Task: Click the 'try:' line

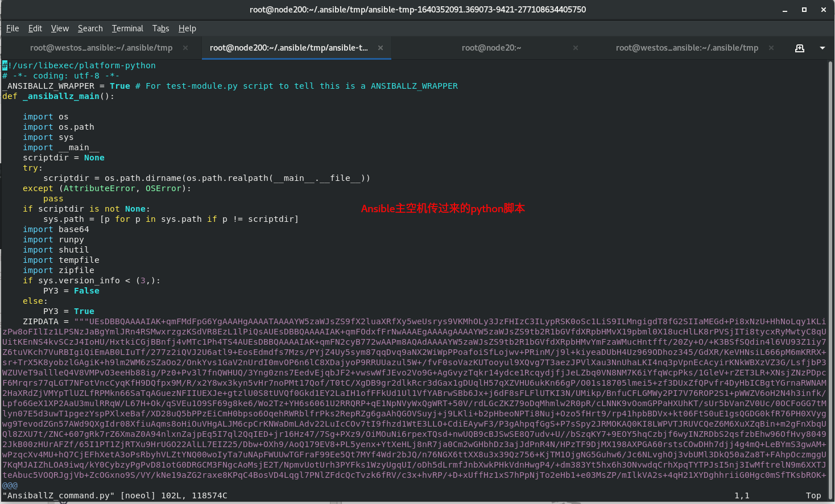Action: 33,168
